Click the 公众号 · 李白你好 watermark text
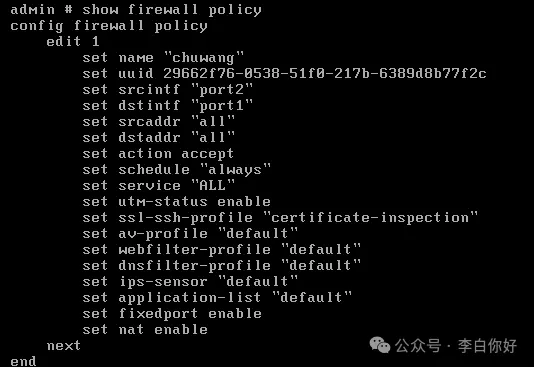The width and height of the screenshot is (534, 367). [x=456, y=346]
